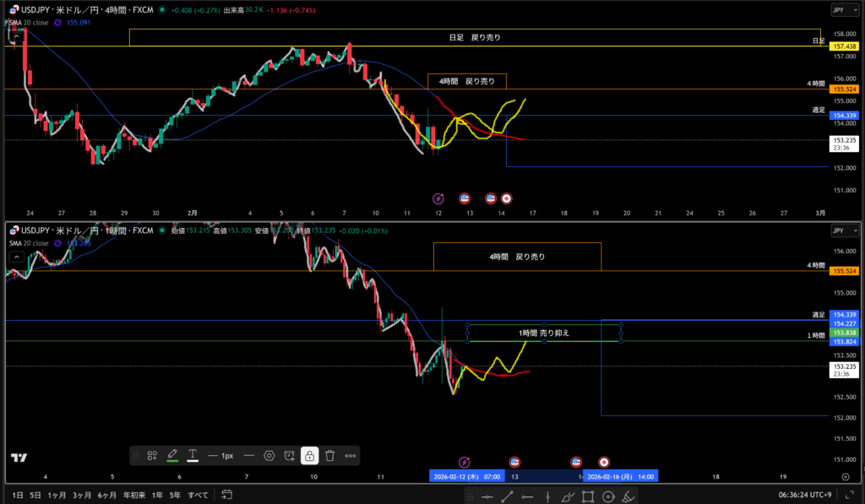Viewport: 865px width, 504px height.
Task: Delete the drawing with the trash icon
Action: 329,455
